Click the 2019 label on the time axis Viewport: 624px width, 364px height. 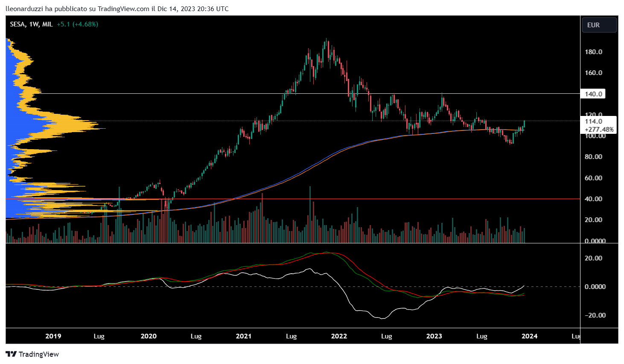tap(53, 336)
